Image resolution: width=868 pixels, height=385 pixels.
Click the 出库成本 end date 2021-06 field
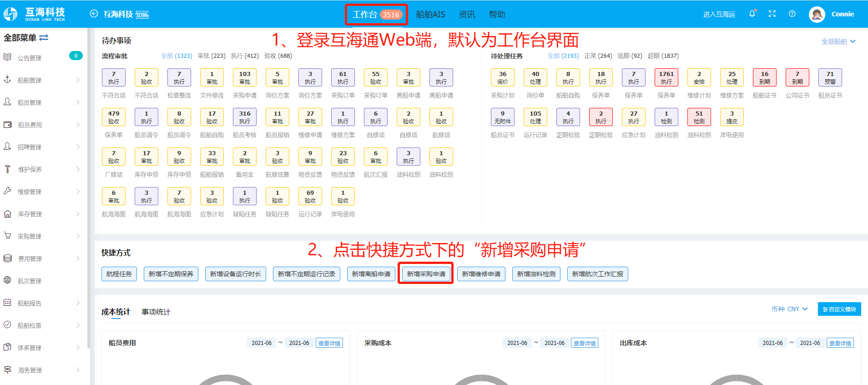810,343
